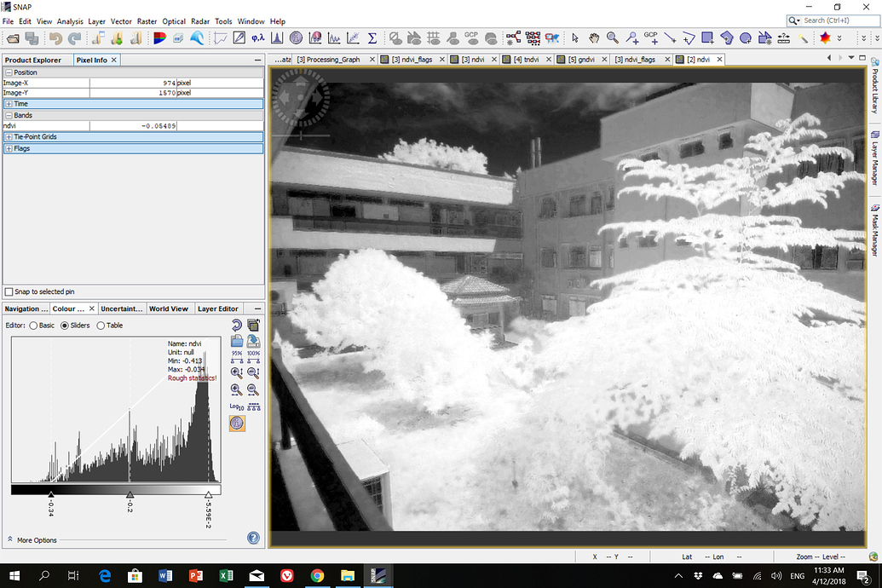
Task: Open the editor tab list dropdown arrow
Action: coord(851,57)
